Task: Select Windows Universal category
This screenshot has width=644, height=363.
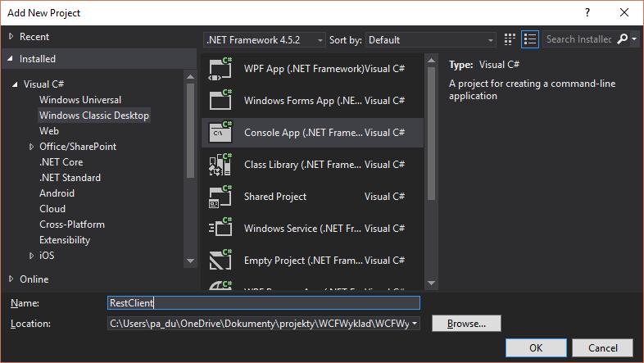Action: click(x=80, y=100)
